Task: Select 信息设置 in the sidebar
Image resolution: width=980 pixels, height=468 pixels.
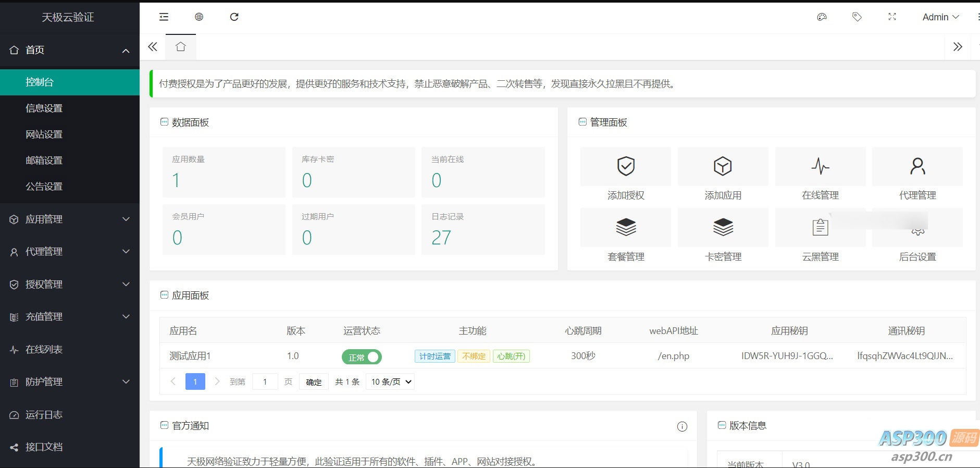Action: (44, 108)
